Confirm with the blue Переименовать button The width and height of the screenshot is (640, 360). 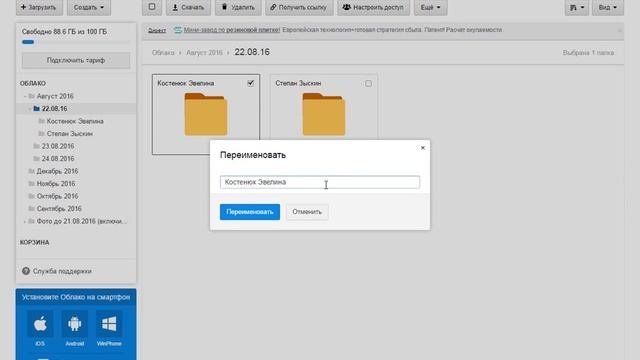pyautogui.click(x=250, y=212)
